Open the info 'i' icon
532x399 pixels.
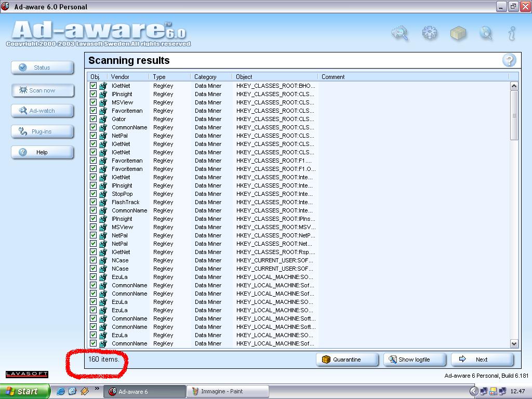(x=512, y=33)
